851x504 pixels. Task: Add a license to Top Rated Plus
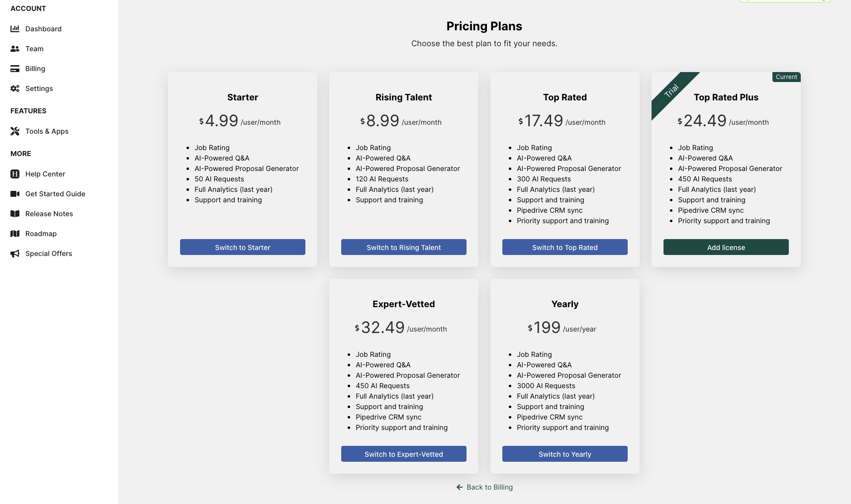726,247
